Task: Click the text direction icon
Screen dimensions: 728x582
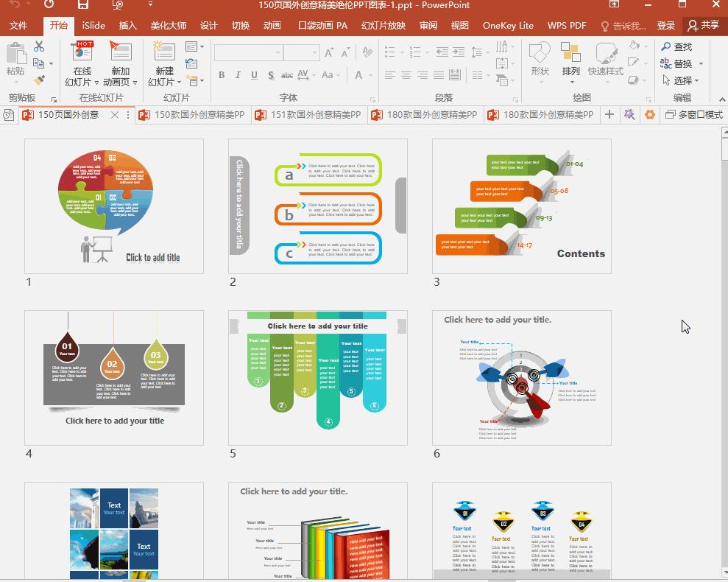Action: (x=502, y=46)
